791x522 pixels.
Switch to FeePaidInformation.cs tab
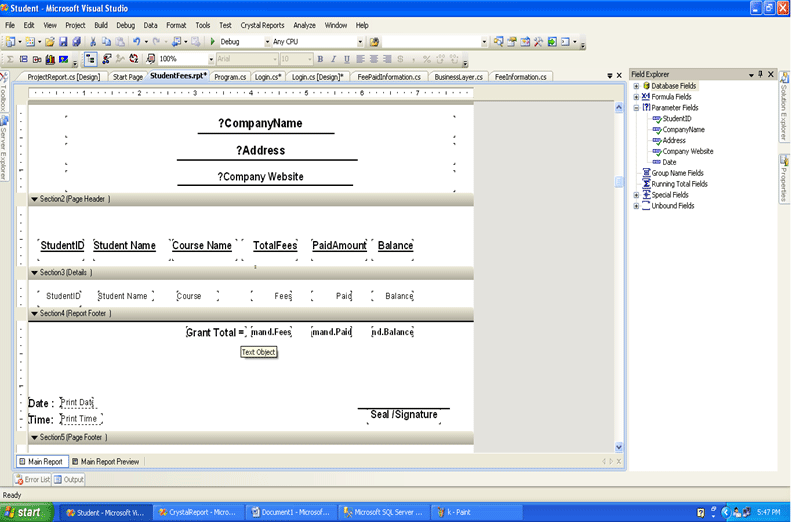point(389,77)
